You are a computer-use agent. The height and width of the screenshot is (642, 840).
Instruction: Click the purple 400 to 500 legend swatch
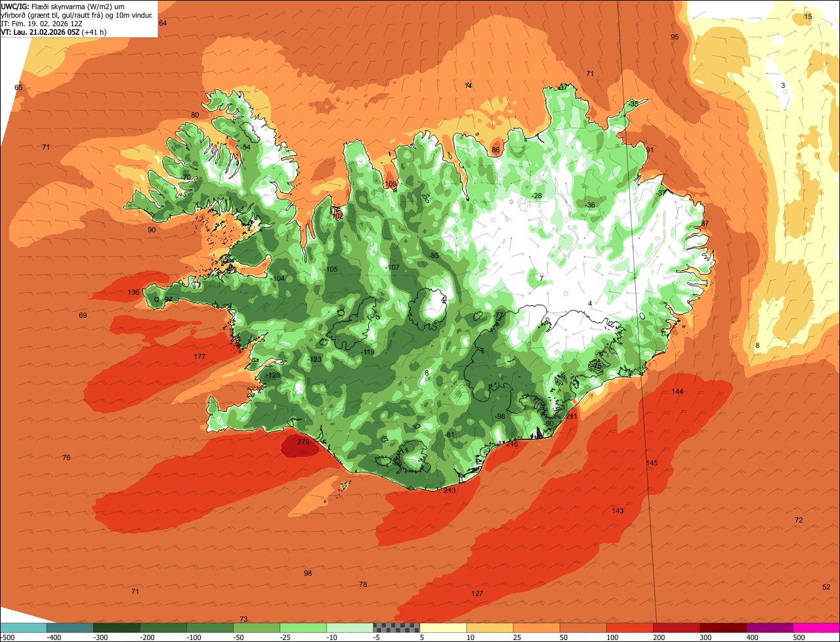[769, 628]
